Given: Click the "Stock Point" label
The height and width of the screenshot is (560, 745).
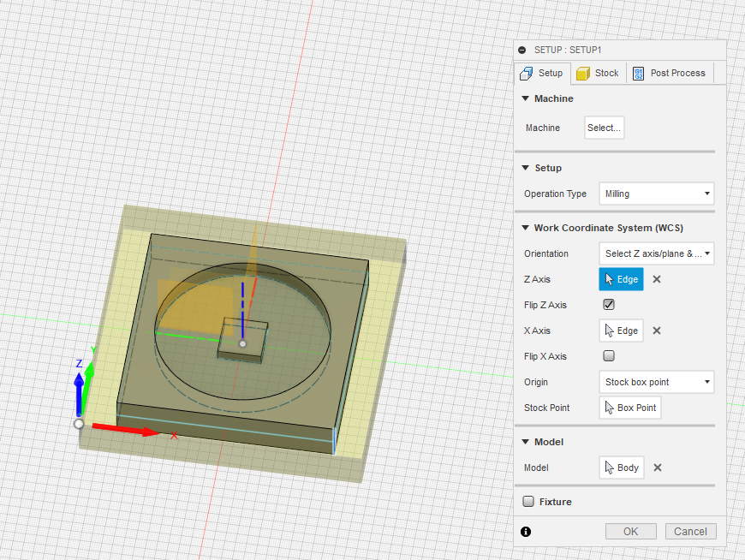Looking at the screenshot, I should pos(547,408).
